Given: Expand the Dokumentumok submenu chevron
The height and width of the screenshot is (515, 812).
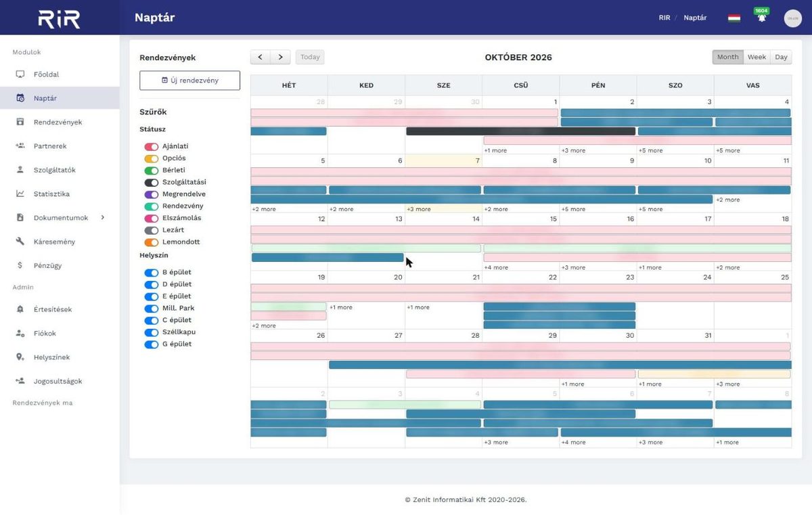Looking at the screenshot, I should [x=103, y=217].
